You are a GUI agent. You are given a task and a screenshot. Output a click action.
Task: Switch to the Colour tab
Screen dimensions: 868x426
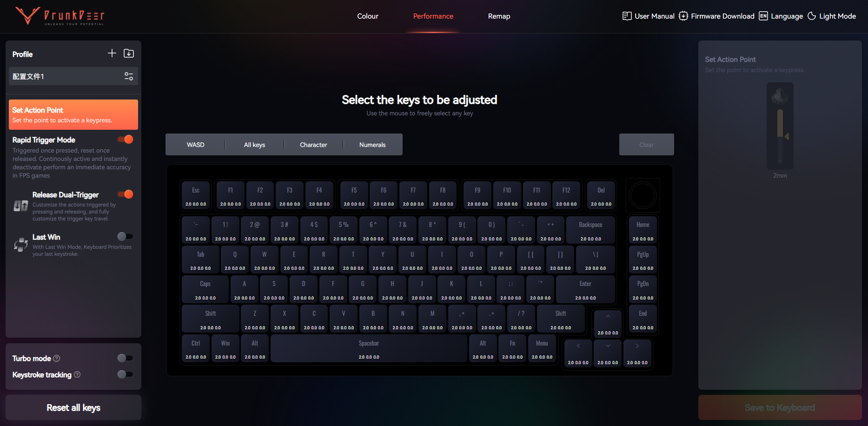click(367, 16)
